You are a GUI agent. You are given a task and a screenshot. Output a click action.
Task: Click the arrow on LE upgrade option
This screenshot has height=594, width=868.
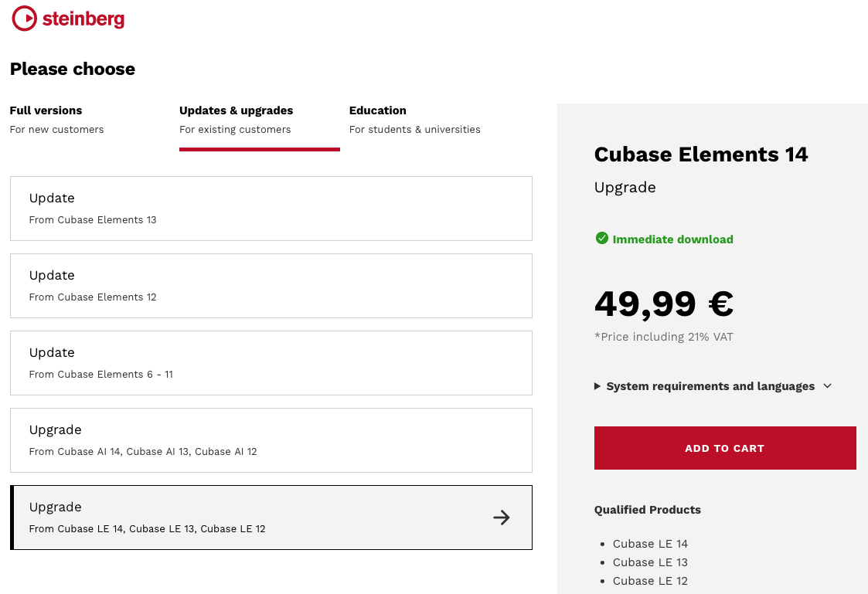click(502, 518)
